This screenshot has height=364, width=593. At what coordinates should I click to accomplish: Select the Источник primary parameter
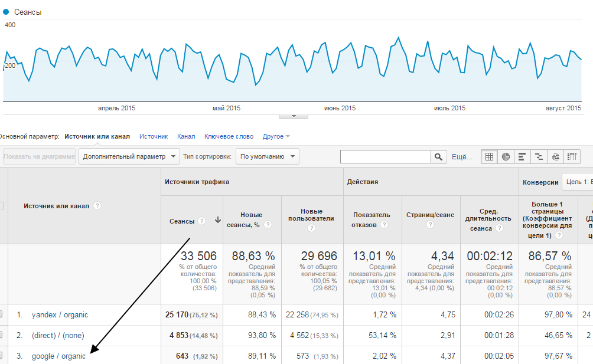pyautogui.click(x=154, y=136)
